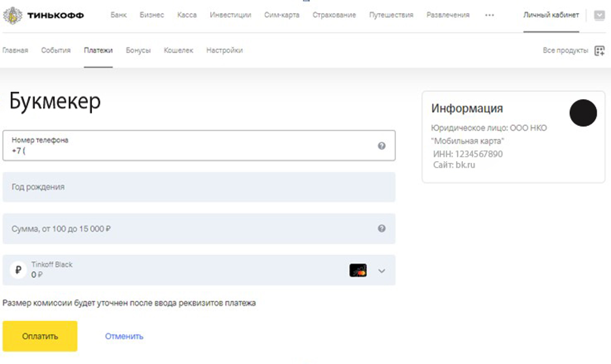
Task: Switch to the События tab
Action: (55, 50)
